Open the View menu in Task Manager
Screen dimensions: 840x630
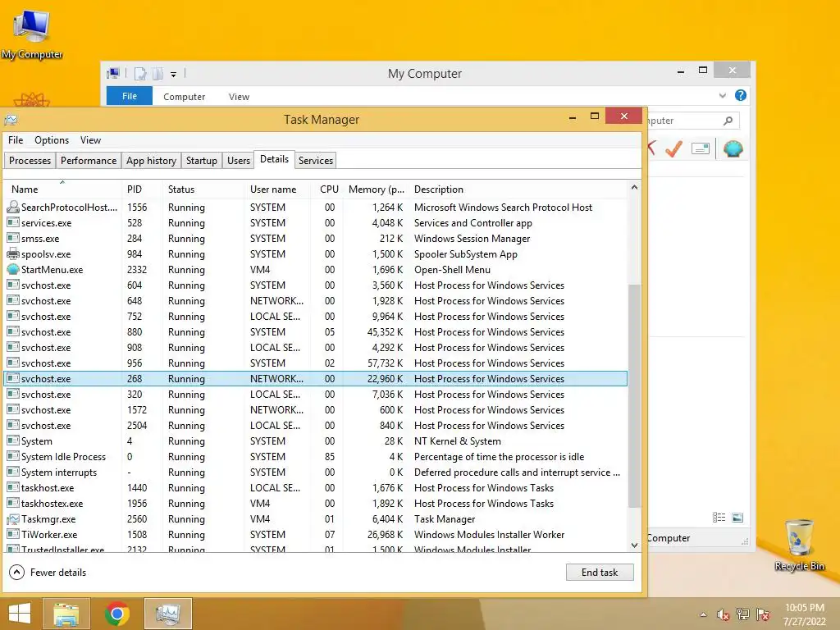90,139
